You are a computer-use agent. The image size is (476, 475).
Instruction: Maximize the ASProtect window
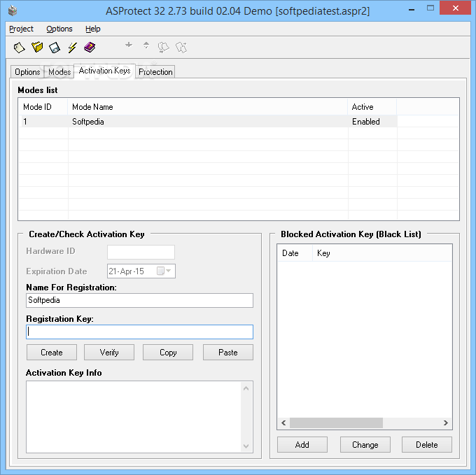click(x=430, y=8)
